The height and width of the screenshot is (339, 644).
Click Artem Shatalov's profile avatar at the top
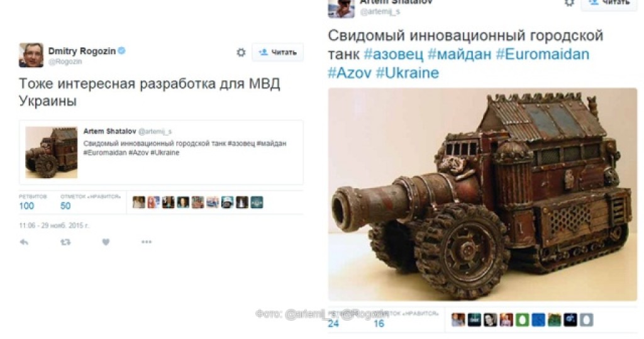point(341,8)
